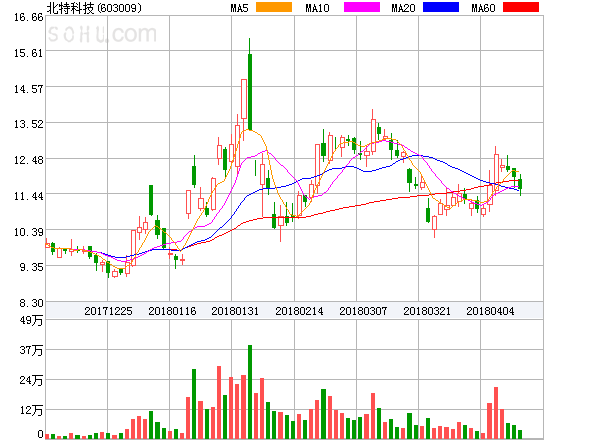Click the 12万 volume axis label
This screenshot has height=440, width=600.
(31, 411)
